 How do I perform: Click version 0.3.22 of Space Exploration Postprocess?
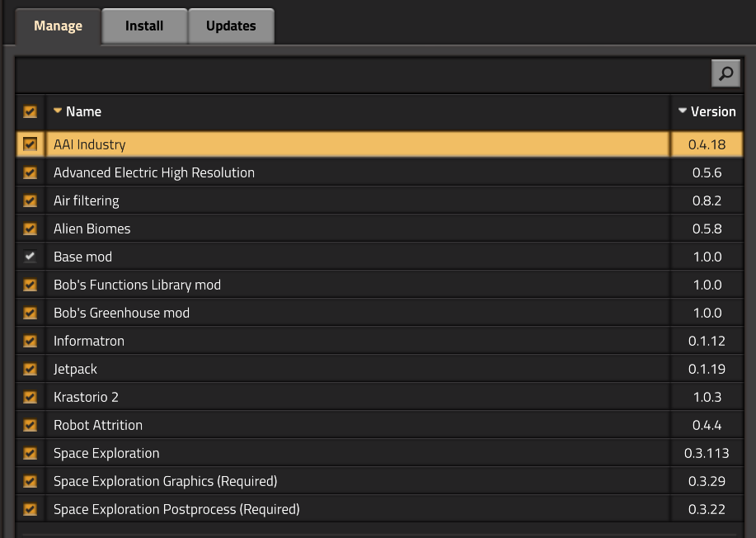coord(707,509)
